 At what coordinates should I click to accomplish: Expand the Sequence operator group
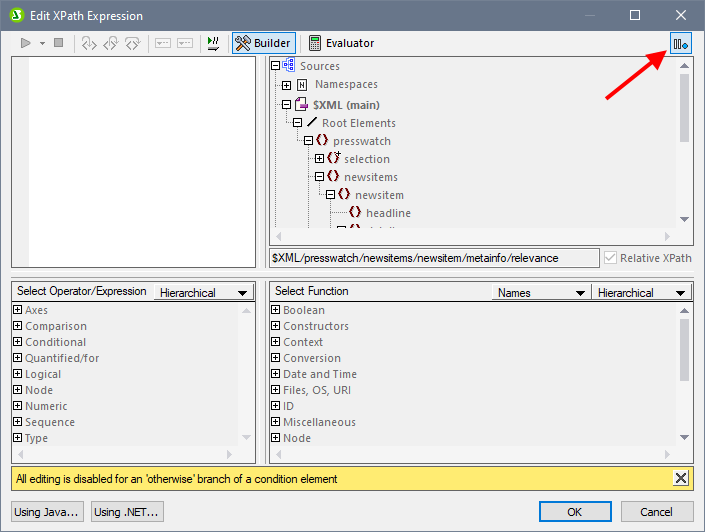[x=18, y=421]
